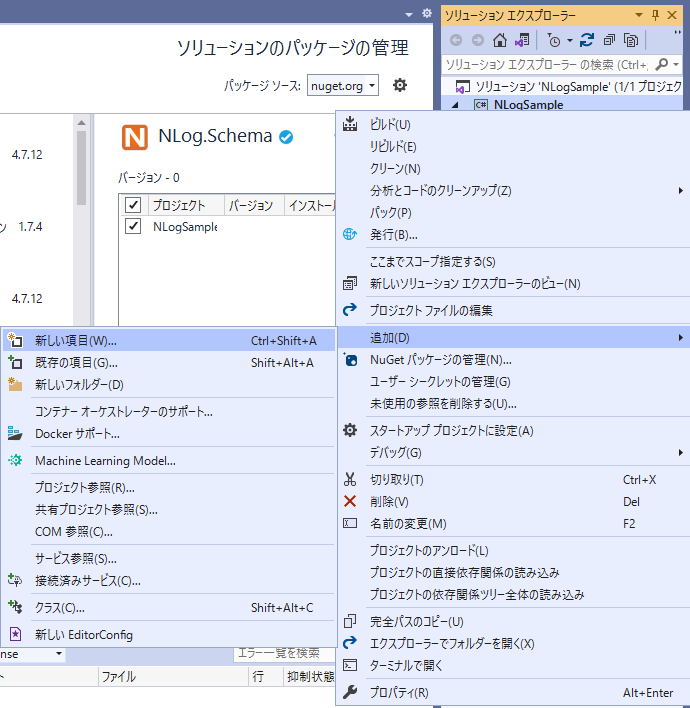Click the blue verified badge beside NLog.Schema
The image size is (690, 708).
[x=286, y=136]
